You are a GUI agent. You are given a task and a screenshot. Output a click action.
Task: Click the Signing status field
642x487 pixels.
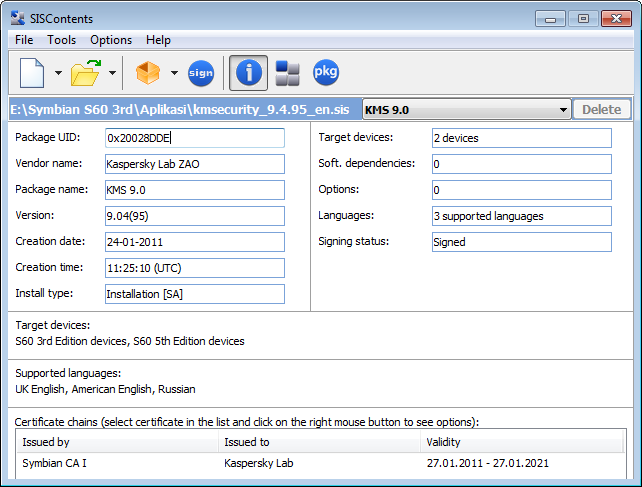coord(522,242)
